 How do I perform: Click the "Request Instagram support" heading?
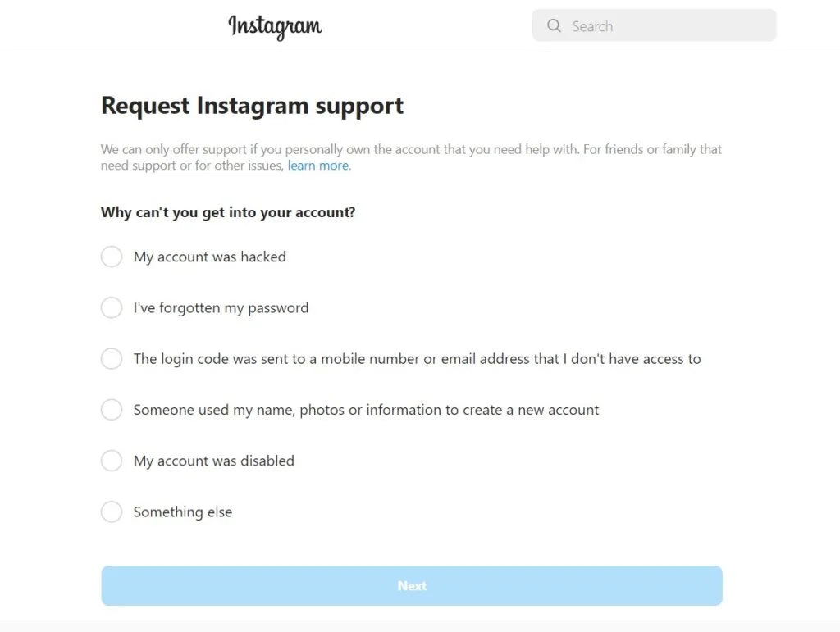pyautogui.click(x=252, y=106)
